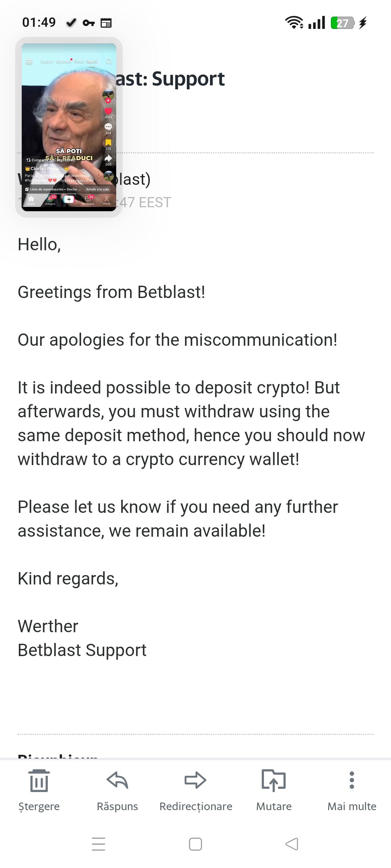
Task: Bookmark the video with the yellow icon
Action: (x=108, y=143)
